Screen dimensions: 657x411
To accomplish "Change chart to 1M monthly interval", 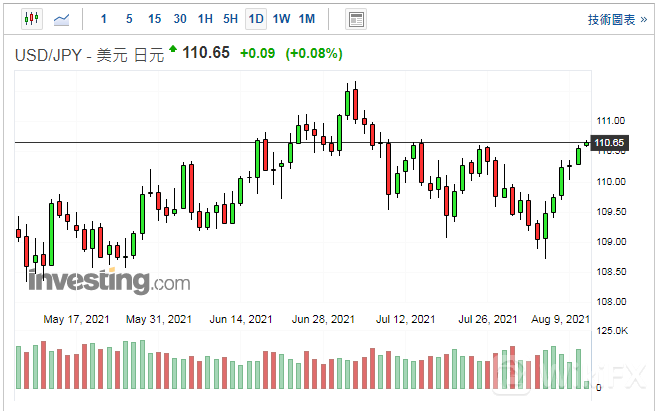I will click(307, 19).
